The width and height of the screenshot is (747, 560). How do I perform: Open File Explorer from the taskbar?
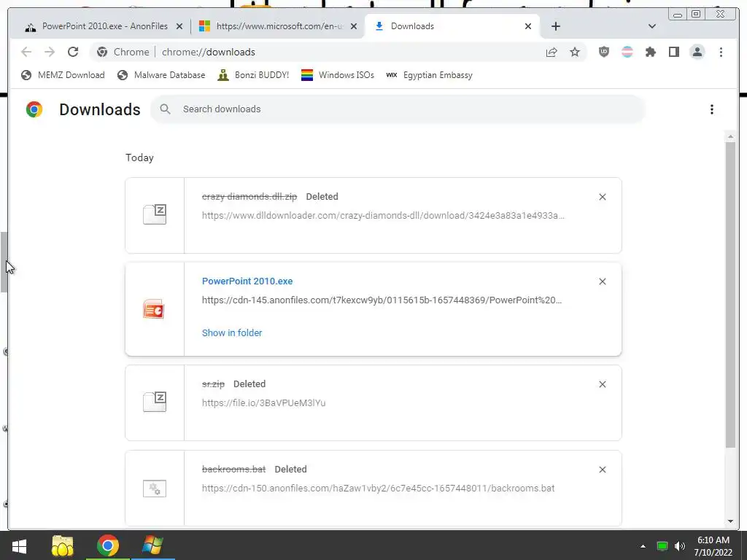tap(63, 545)
